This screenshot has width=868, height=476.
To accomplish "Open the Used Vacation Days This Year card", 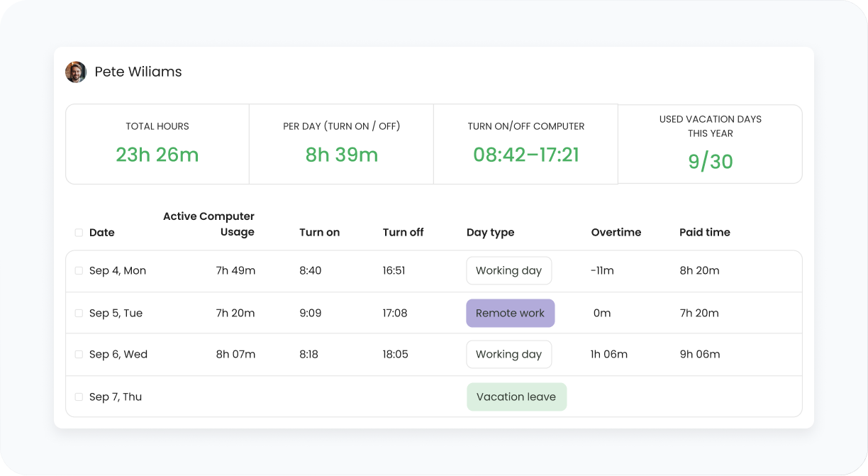I will coord(710,144).
